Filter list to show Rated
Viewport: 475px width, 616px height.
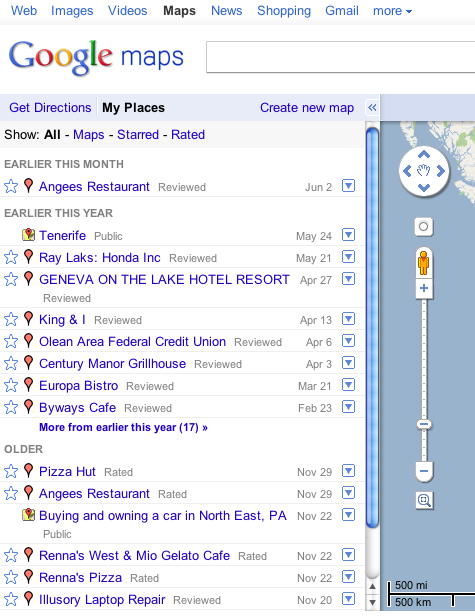point(188,135)
